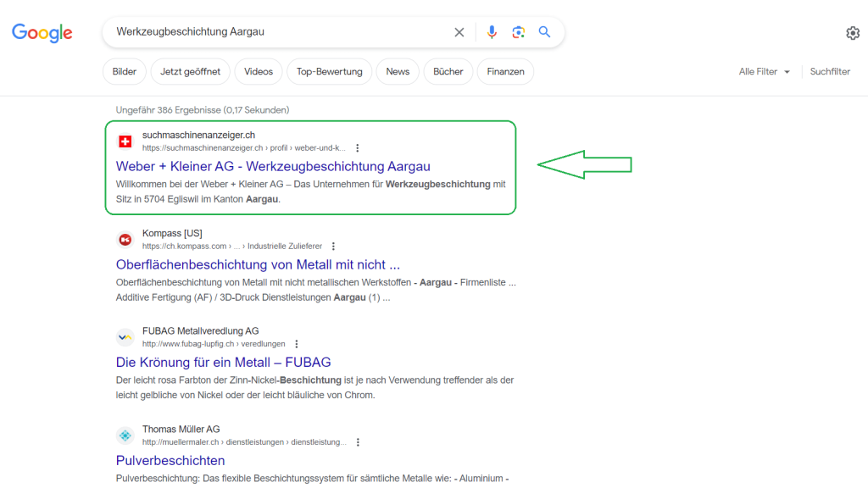Click the snippet starting 'Willkommen bei der Weber'
The width and height of the screenshot is (868, 488).
pyautogui.click(x=310, y=191)
